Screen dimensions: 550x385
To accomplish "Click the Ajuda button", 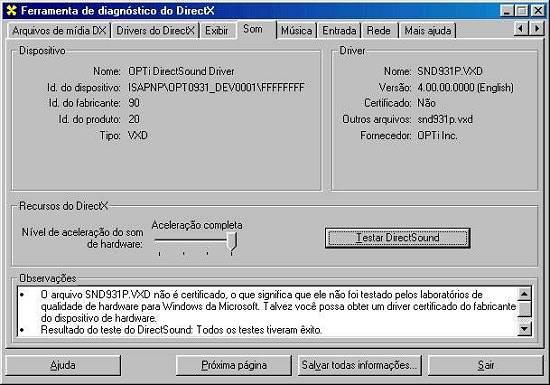I will [x=63, y=365].
